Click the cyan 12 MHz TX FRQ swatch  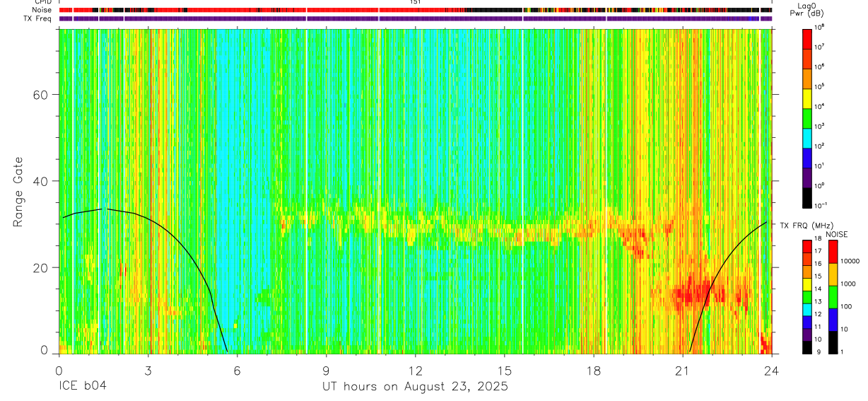[807, 309]
